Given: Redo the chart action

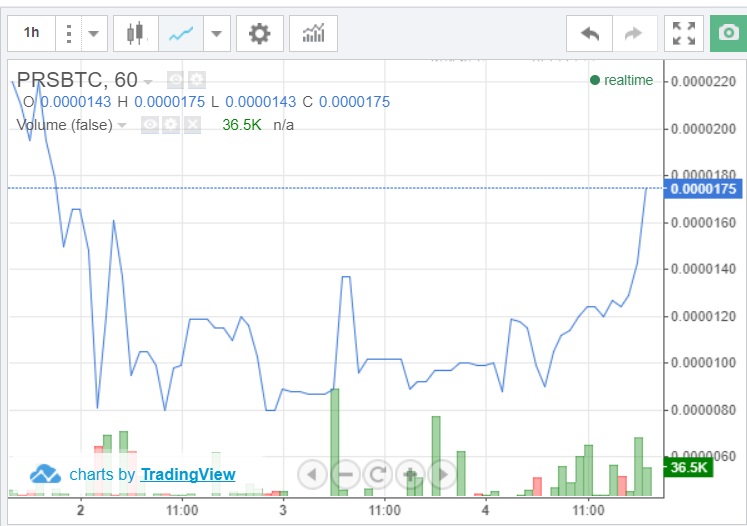Looking at the screenshot, I should tap(633, 33).
